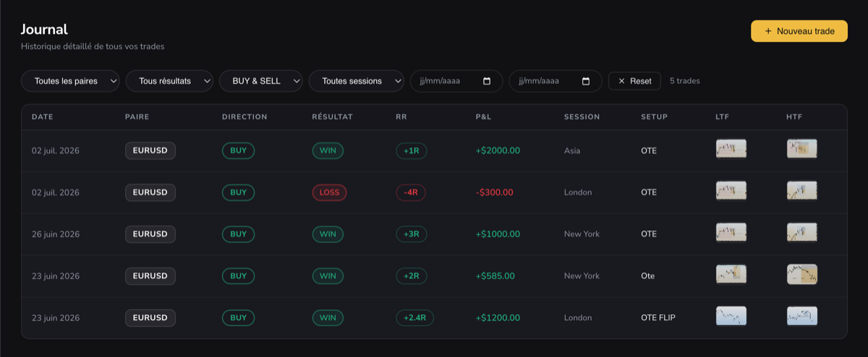This screenshot has width=868, height=357.
Task: Open LTF chart thumbnail of the +$1200.00 trade
Action: [x=731, y=316]
